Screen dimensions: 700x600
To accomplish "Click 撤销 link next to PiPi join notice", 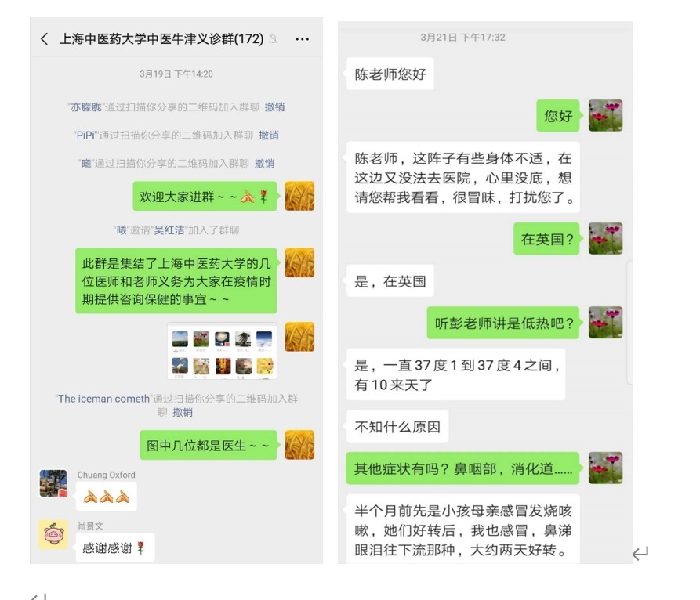I will pyautogui.click(x=269, y=136).
